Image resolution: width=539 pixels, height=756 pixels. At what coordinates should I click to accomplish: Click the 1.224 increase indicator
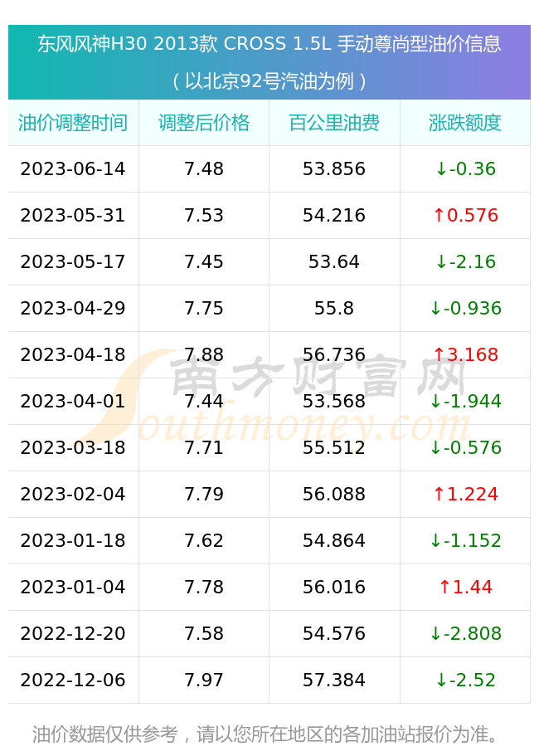click(465, 495)
